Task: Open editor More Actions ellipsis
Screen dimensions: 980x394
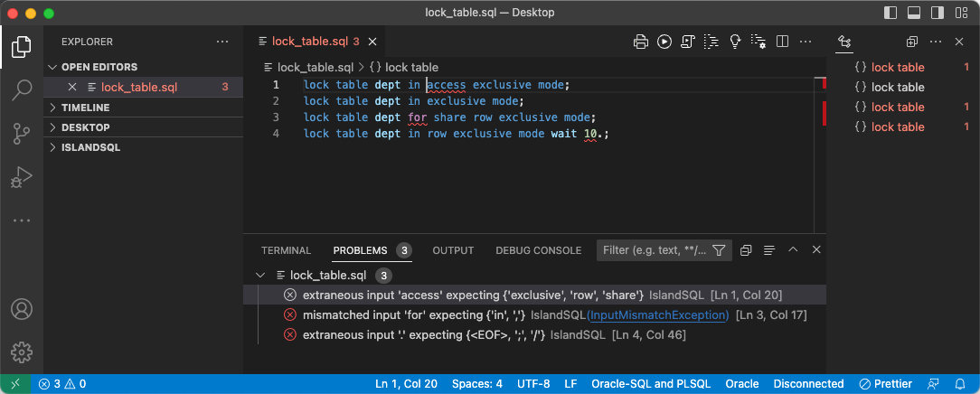Action: pos(805,42)
